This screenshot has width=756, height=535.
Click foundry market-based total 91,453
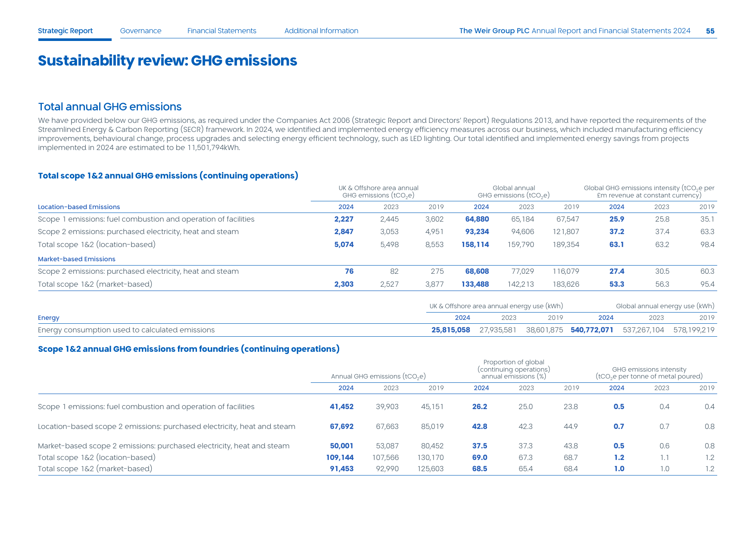click(x=342, y=469)
